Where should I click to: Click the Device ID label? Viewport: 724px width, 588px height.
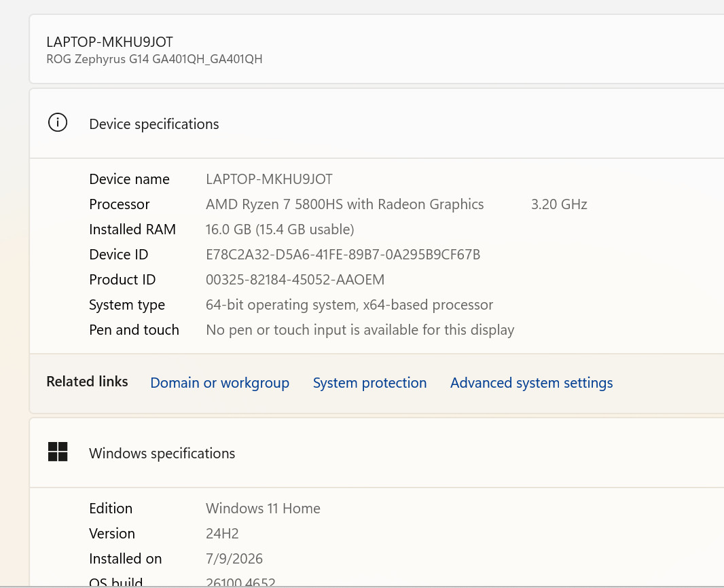[119, 255]
